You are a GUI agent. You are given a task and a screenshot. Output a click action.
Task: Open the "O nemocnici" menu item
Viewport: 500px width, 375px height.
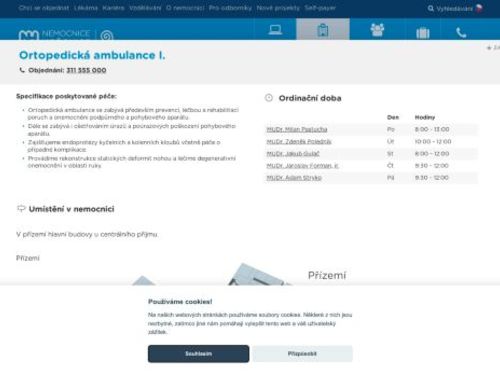coord(185,8)
